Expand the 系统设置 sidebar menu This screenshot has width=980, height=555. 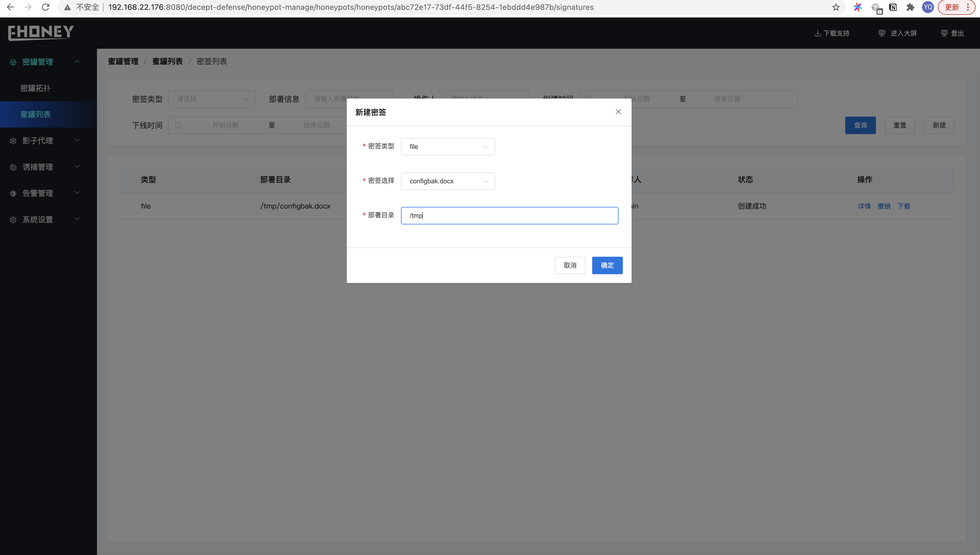pos(48,219)
